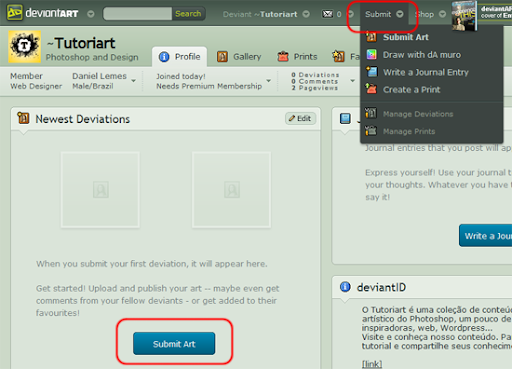This screenshot has width=512, height=369.
Task: Open the Deviant ~Tutoriart menu
Action: point(260,14)
